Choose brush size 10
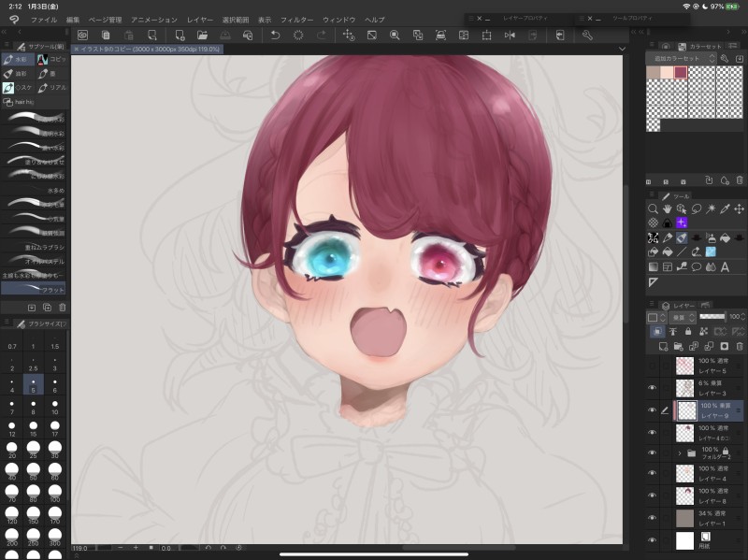The height and width of the screenshot is (560, 748). [55, 407]
